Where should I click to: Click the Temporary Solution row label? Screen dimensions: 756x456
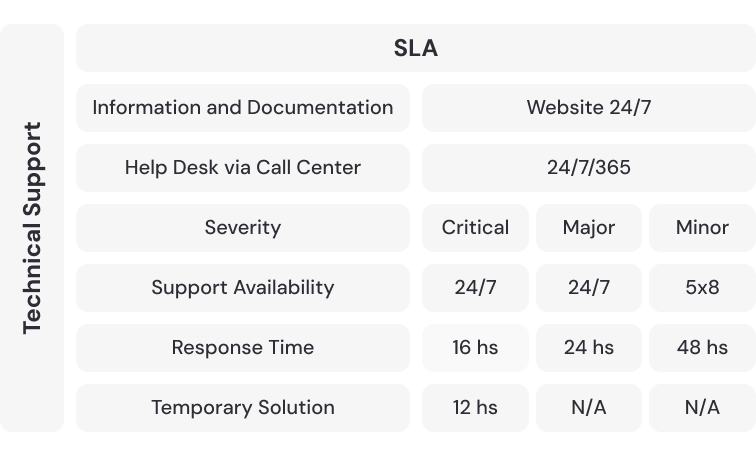(x=243, y=407)
